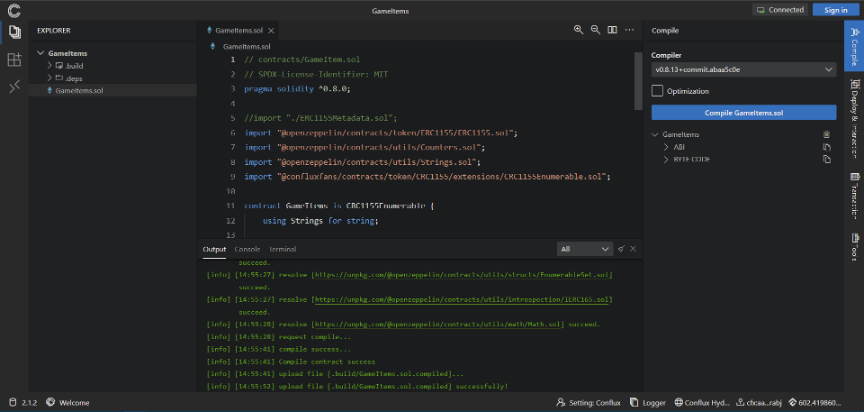Screen dimensions: 864x412
Task: Clear the output log with broom icon
Action: tap(621, 249)
